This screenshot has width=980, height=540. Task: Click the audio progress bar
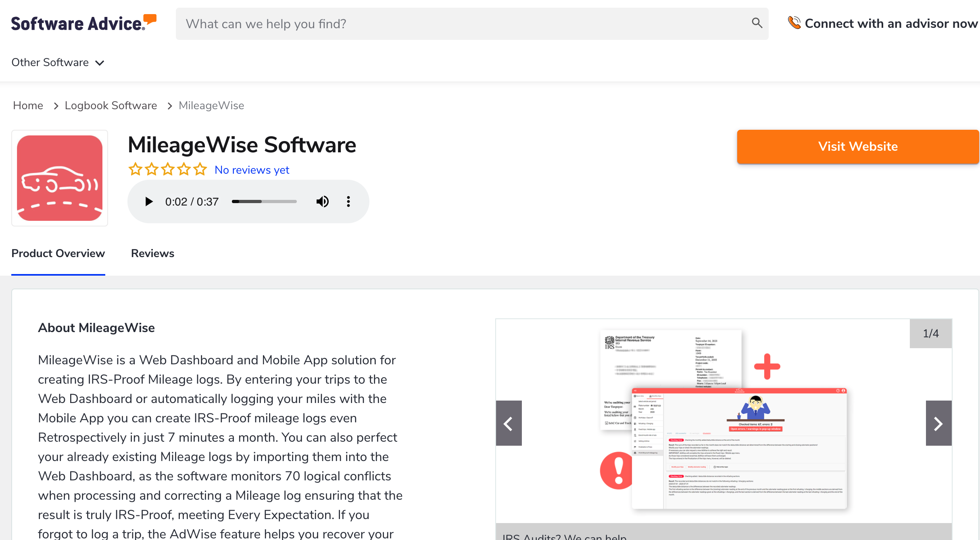pos(264,201)
